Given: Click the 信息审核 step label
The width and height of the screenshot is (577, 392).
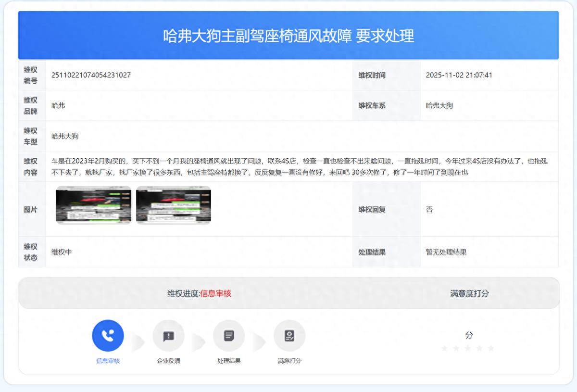Looking at the screenshot, I should 108,361.
